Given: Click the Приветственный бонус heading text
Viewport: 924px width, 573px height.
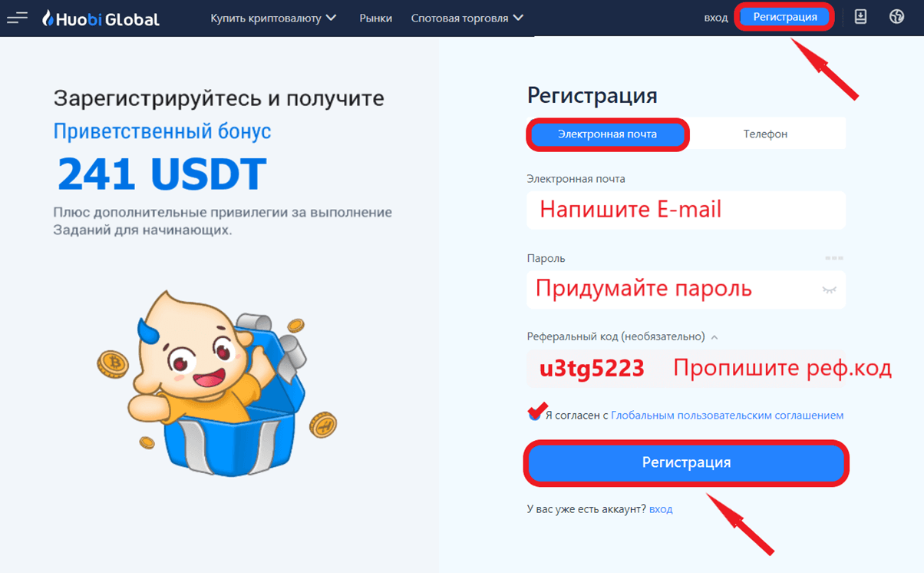Looking at the screenshot, I should [x=162, y=131].
